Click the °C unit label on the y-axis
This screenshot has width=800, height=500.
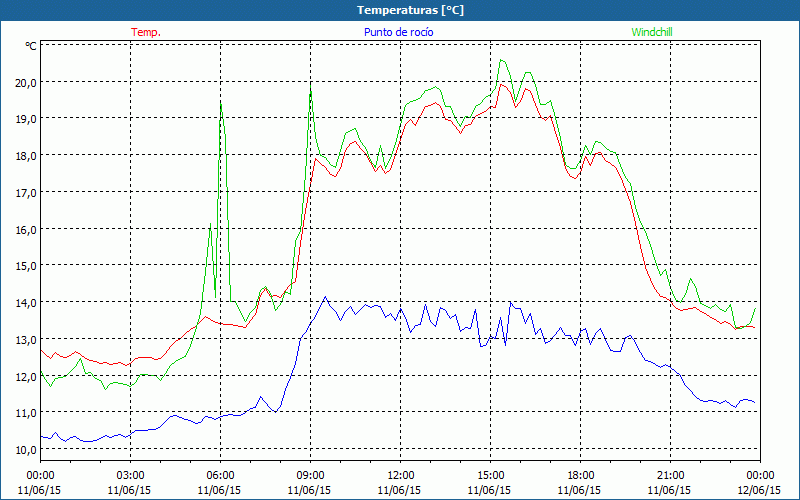click(30, 46)
